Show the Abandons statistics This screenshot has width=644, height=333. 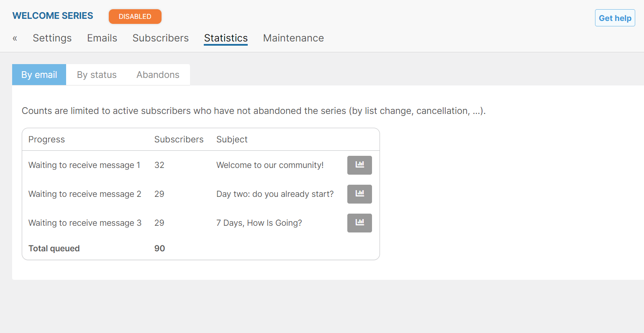click(158, 75)
